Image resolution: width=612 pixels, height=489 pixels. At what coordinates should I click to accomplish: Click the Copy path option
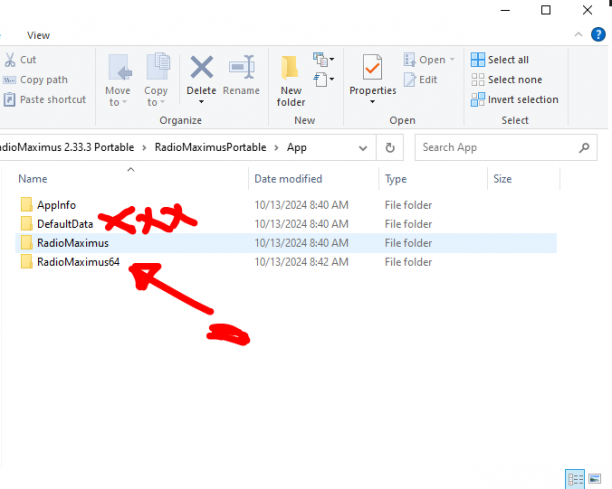36,80
